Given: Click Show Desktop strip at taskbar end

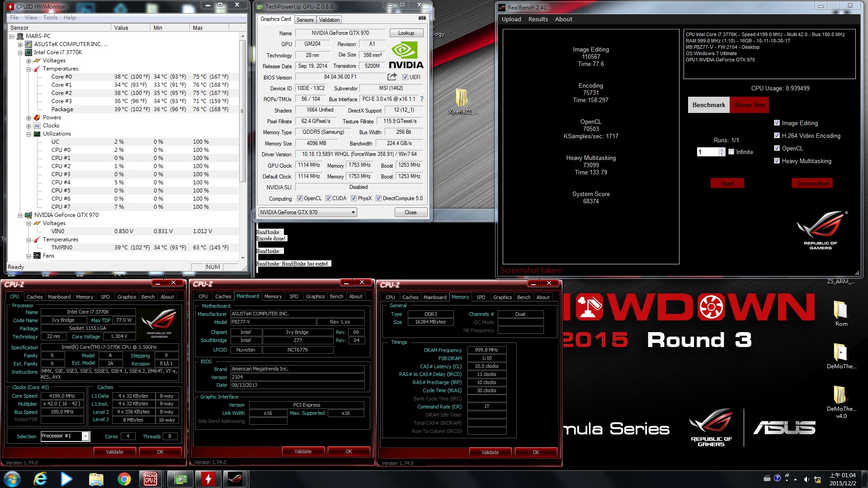Looking at the screenshot, I should 864,479.
